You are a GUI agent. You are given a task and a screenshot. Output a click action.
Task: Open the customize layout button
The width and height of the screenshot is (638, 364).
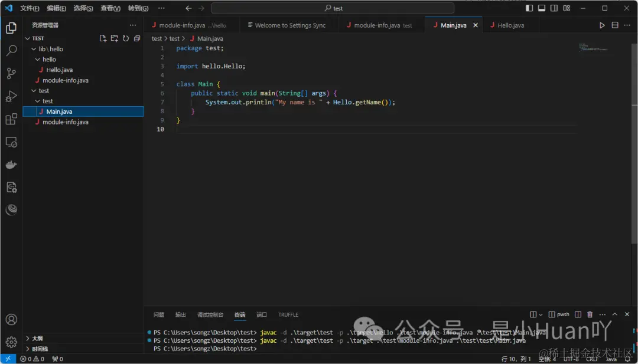click(567, 8)
